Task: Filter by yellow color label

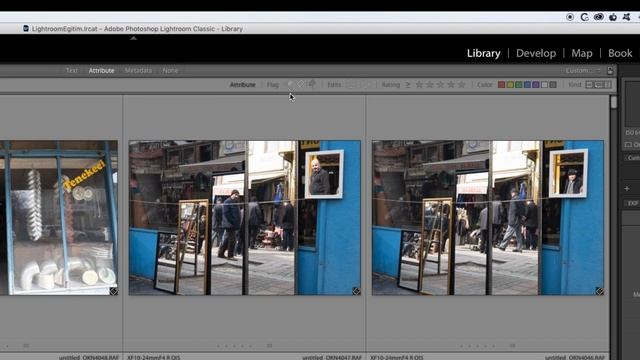Action: [x=510, y=84]
